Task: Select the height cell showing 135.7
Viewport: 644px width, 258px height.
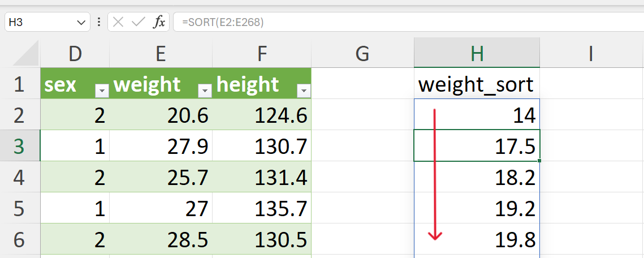Action: click(262, 208)
